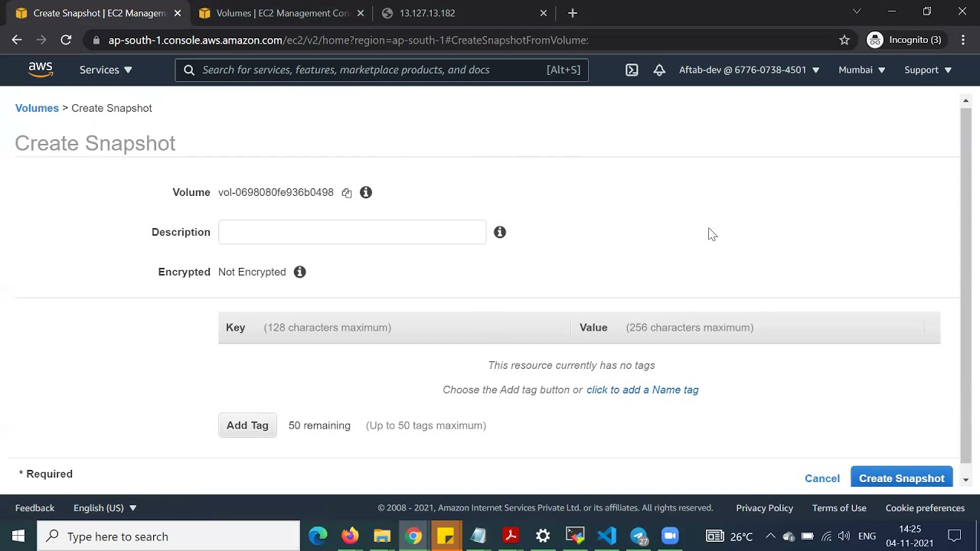Open a new browser tab
The image size is (980, 551).
[573, 13]
